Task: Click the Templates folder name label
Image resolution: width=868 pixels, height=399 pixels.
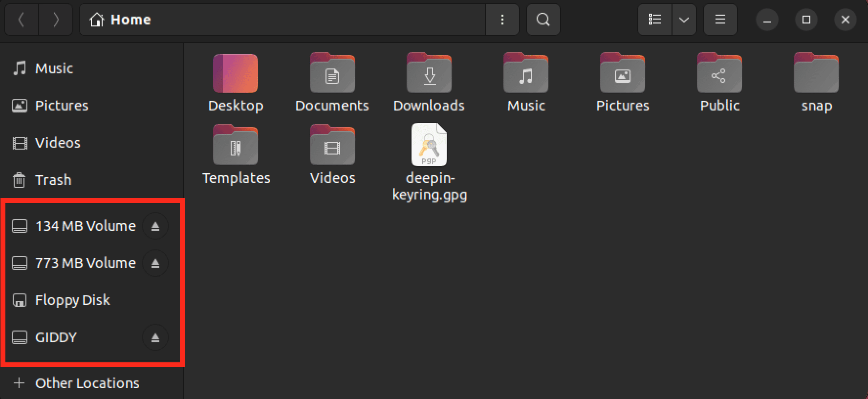Action: pos(236,178)
